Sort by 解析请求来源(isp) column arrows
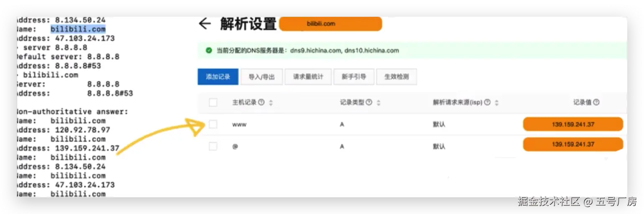This screenshot has height=214, width=644. click(x=497, y=103)
